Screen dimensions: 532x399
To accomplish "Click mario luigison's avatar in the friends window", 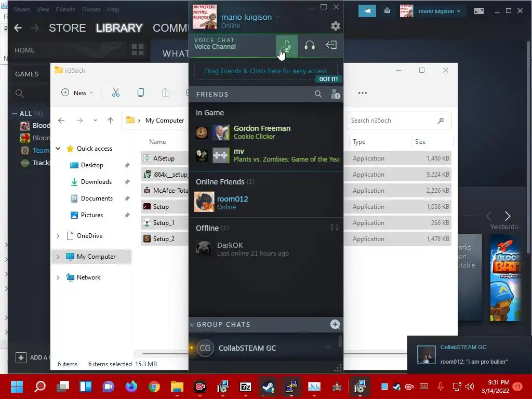I will tap(205, 17).
